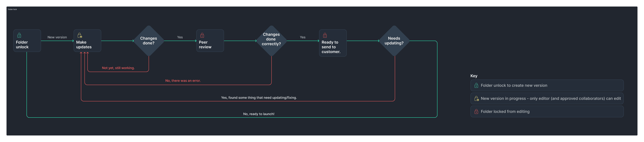Click the 'Key' legend heading

click(474, 76)
